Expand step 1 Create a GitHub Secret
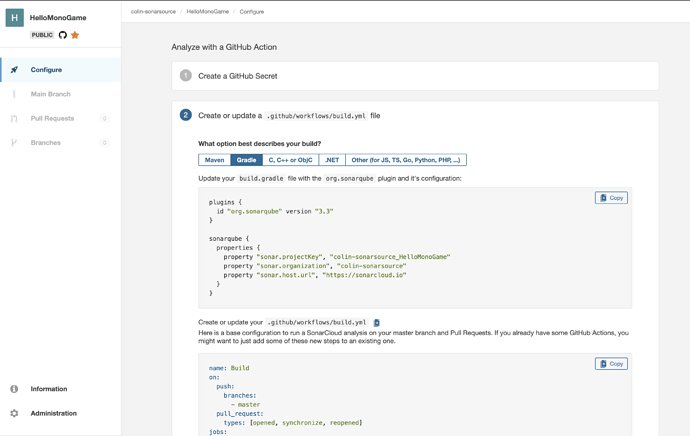This screenshot has width=690, height=436. pyautogui.click(x=415, y=76)
